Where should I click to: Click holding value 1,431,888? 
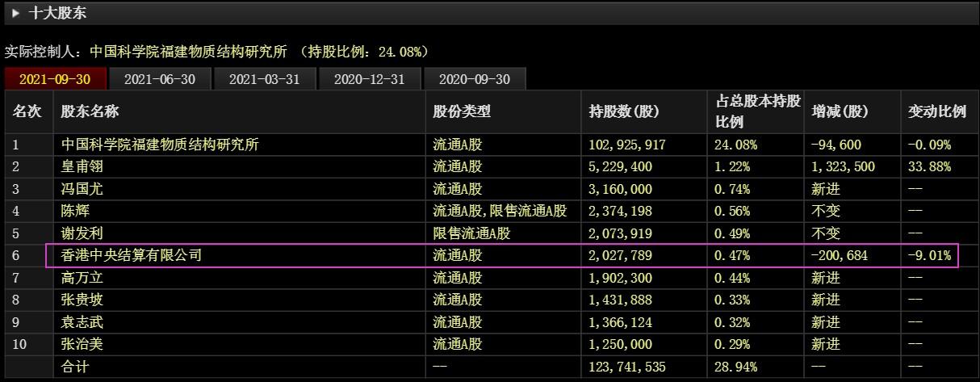619,300
